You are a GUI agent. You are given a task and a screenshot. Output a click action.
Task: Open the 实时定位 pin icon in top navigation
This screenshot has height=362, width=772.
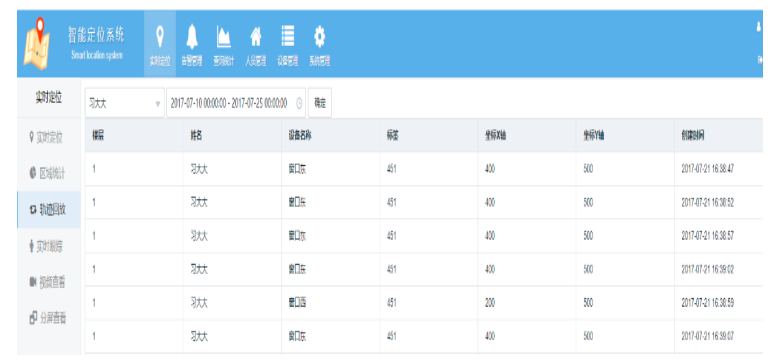pyautogui.click(x=160, y=37)
